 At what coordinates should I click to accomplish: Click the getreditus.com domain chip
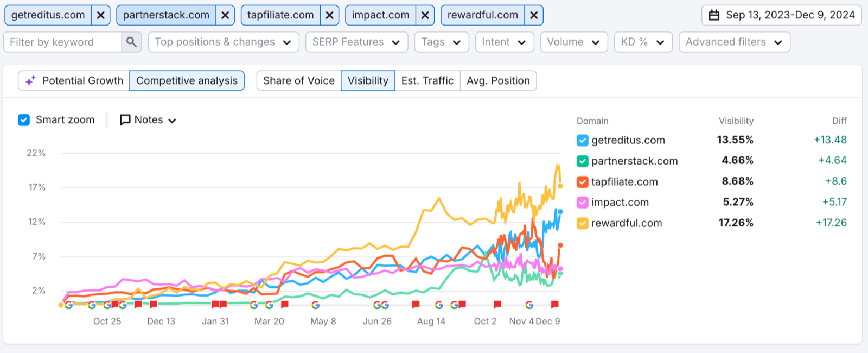click(x=48, y=15)
